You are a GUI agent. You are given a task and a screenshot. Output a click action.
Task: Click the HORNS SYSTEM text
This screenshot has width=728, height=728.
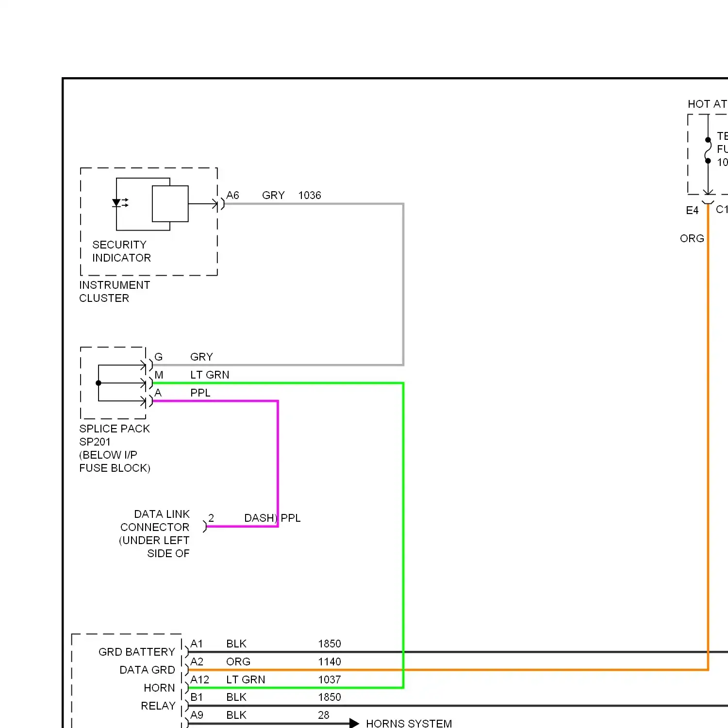click(409, 723)
